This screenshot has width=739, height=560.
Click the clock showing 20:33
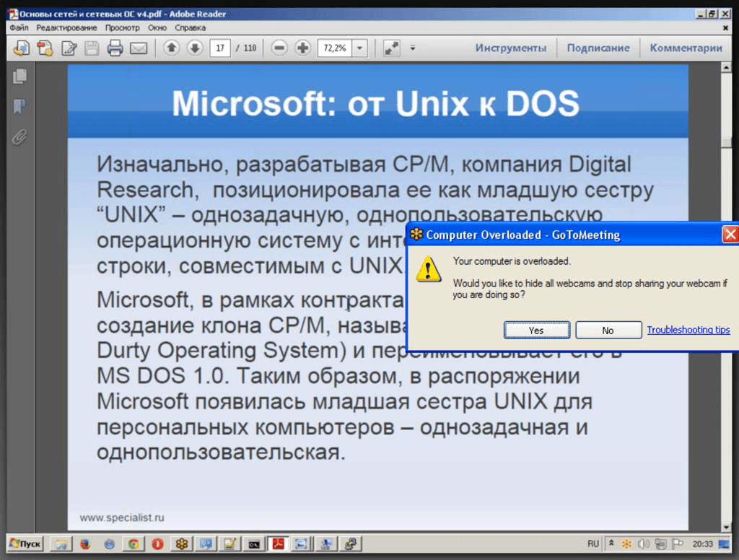(703, 544)
